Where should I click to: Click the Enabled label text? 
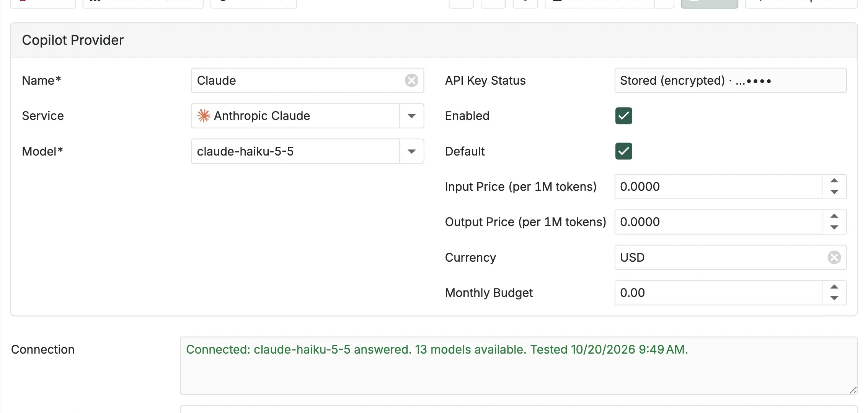467,116
